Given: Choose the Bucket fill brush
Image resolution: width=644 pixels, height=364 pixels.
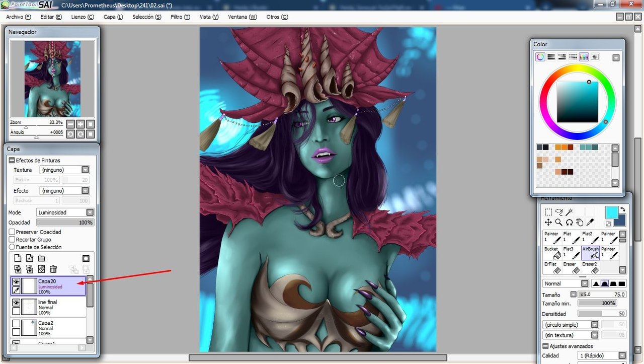Looking at the screenshot, I should point(552,253).
